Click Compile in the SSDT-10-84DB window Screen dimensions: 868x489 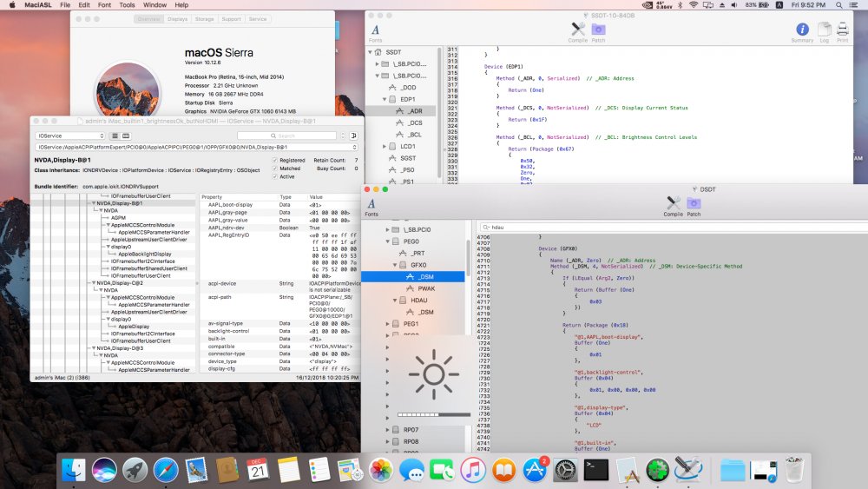[578, 29]
